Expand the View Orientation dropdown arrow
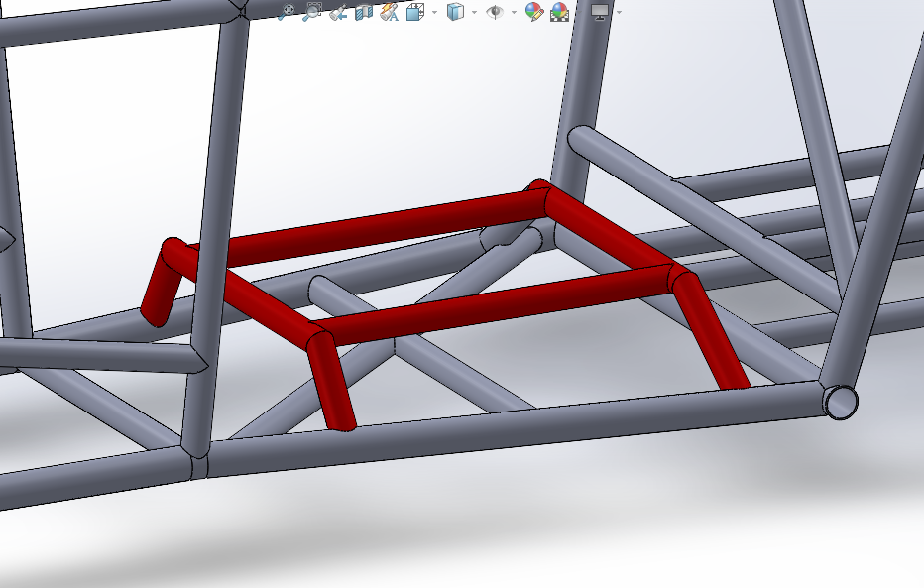Viewport: 924px width, 588px height. pyautogui.click(x=434, y=13)
